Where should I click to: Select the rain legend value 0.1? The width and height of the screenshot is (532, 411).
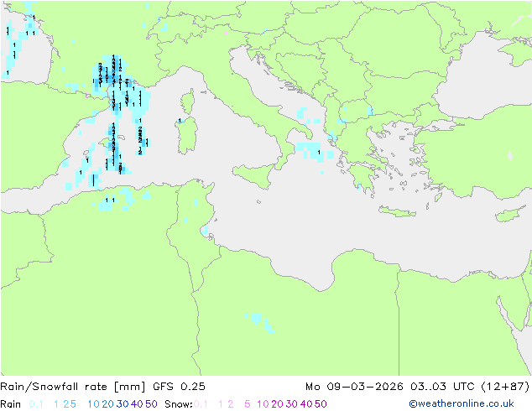(36, 404)
